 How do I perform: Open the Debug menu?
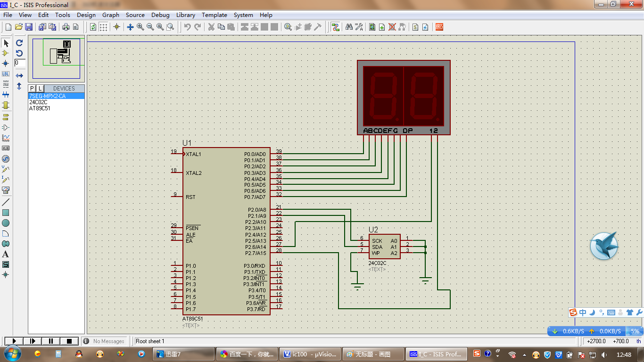pyautogui.click(x=160, y=15)
